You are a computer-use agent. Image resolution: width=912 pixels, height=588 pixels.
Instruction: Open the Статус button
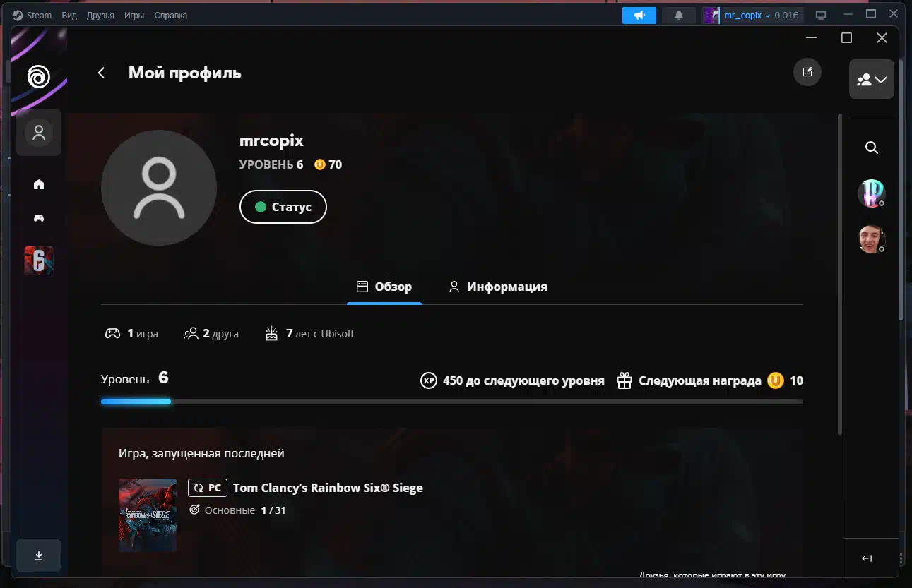point(283,207)
